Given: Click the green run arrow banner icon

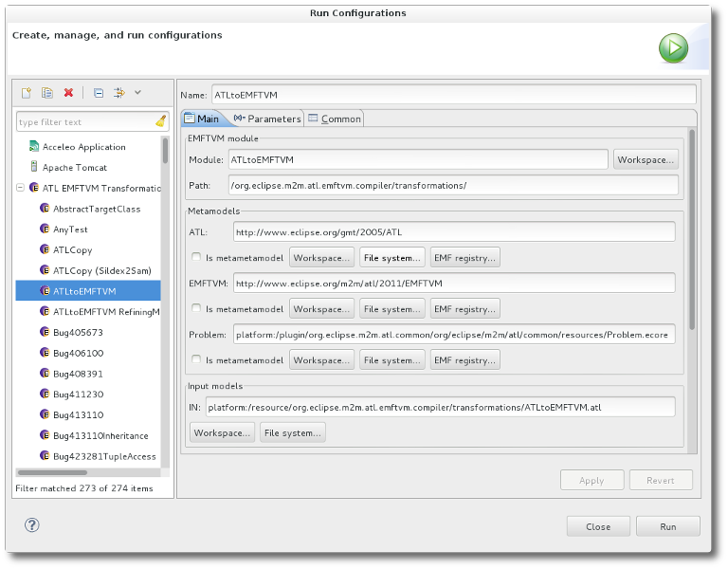Looking at the screenshot, I should click(673, 48).
